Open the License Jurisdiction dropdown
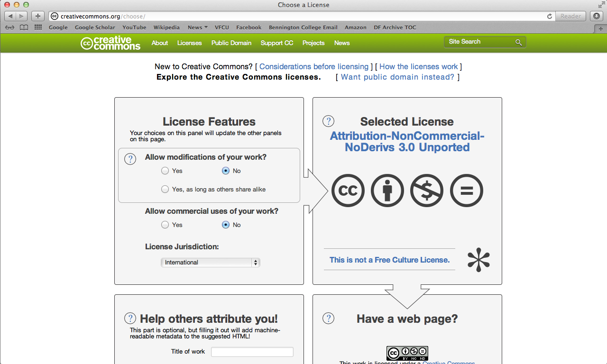This screenshot has width=607, height=364. pos(210,263)
